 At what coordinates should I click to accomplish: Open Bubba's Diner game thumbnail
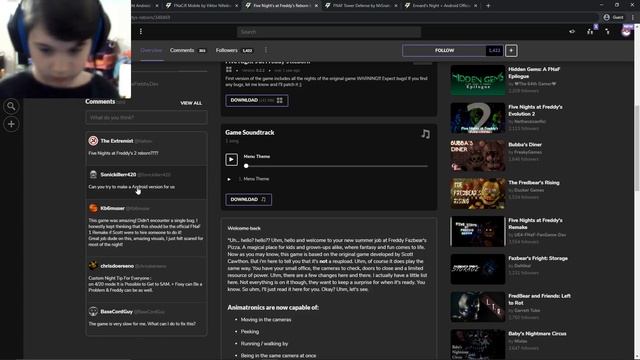[x=478, y=156]
